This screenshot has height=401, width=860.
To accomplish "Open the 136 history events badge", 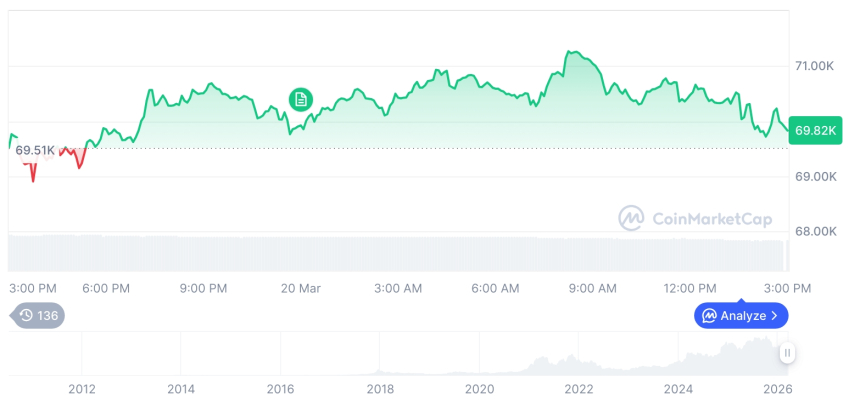I will click(40, 315).
